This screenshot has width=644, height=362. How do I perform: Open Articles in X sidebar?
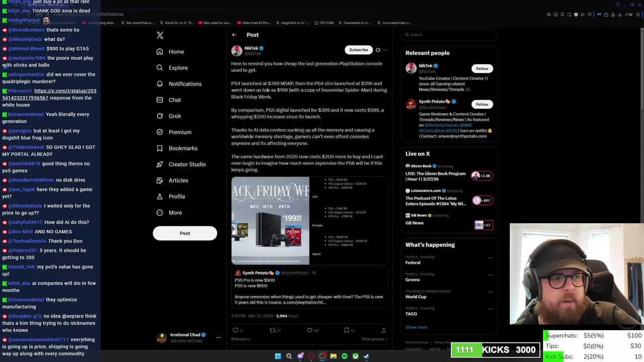(x=172, y=180)
